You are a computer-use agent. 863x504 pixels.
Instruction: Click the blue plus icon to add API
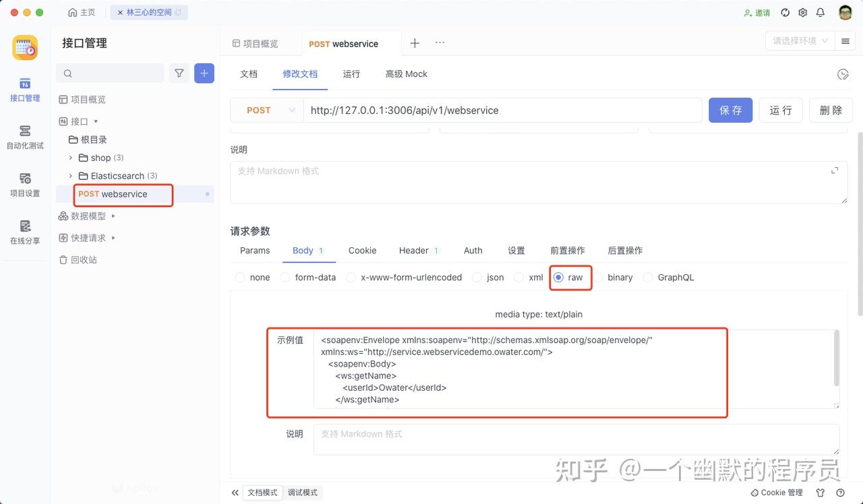[x=204, y=73]
